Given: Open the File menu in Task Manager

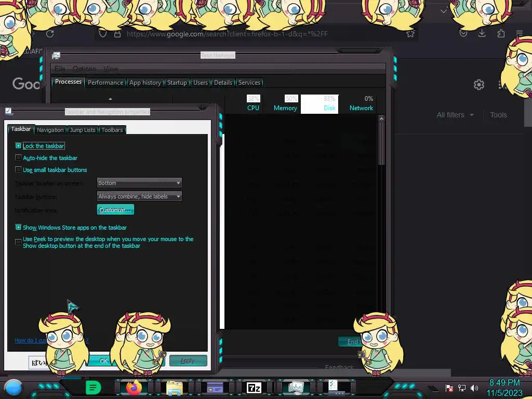Looking at the screenshot, I should (x=60, y=69).
